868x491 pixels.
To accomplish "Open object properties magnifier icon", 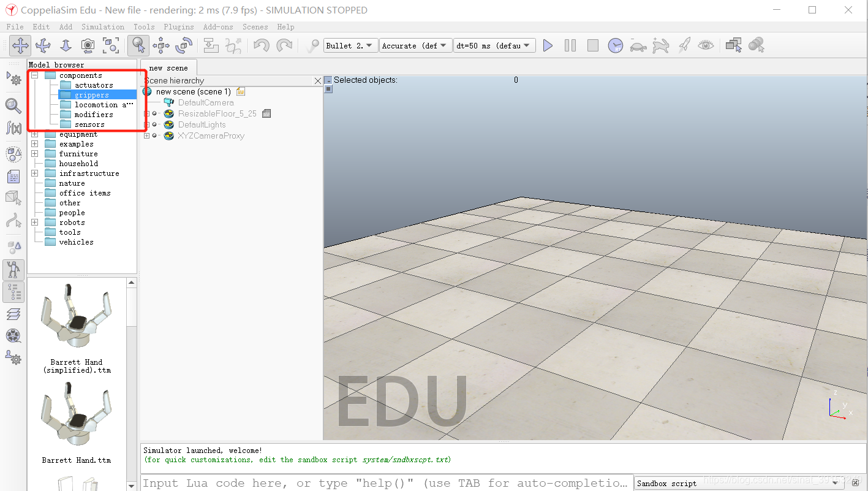I will [x=13, y=105].
